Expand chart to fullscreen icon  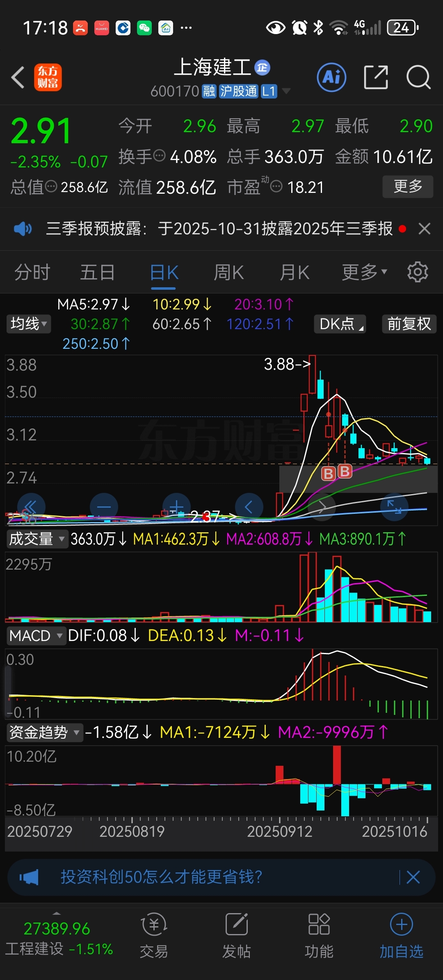click(394, 507)
